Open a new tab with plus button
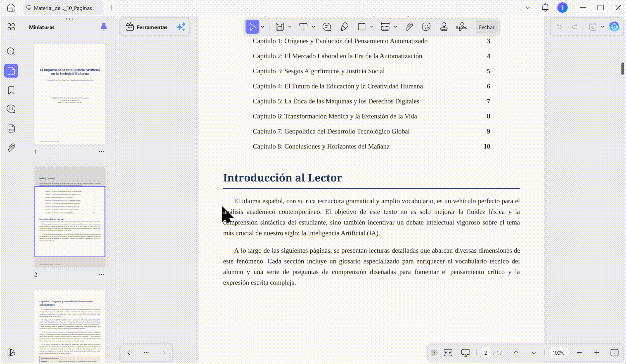The width and height of the screenshot is (626, 364). tap(112, 8)
